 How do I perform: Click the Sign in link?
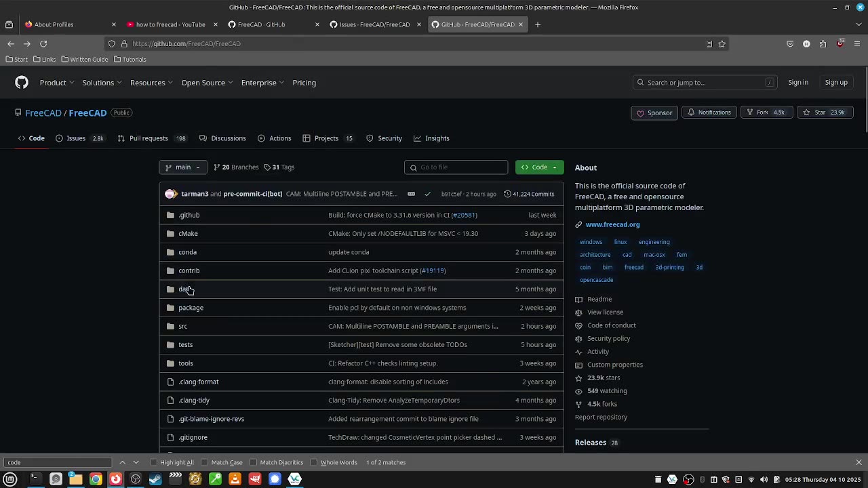(798, 83)
